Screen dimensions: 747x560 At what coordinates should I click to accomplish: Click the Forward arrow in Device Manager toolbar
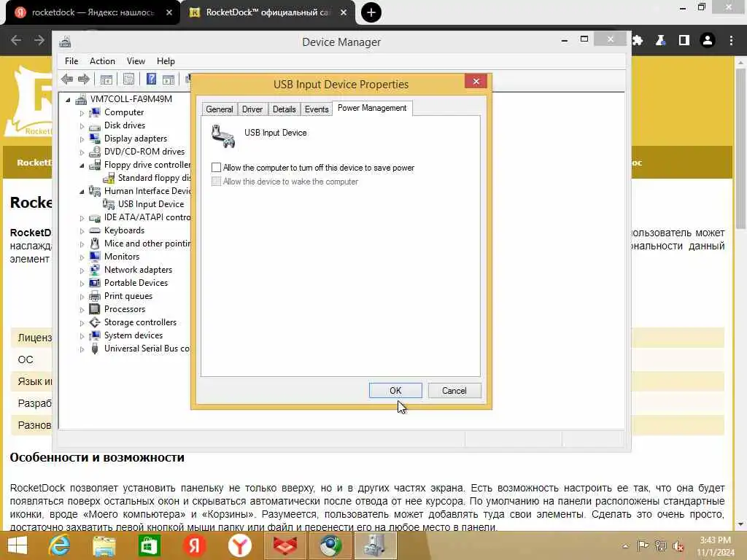pyautogui.click(x=84, y=79)
